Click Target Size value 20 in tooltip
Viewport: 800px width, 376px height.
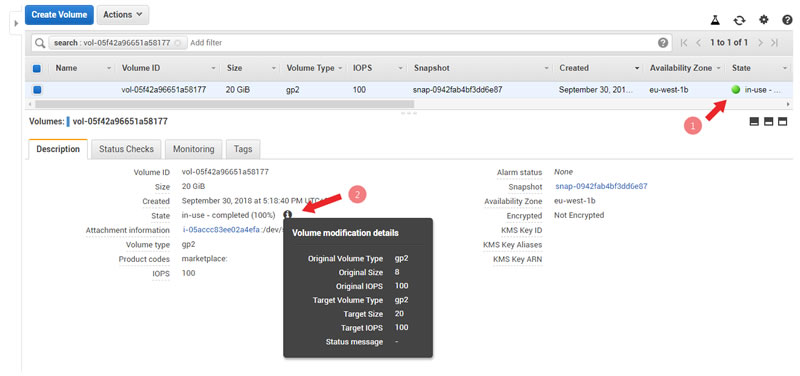pyautogui.click(x=399, y=313)
